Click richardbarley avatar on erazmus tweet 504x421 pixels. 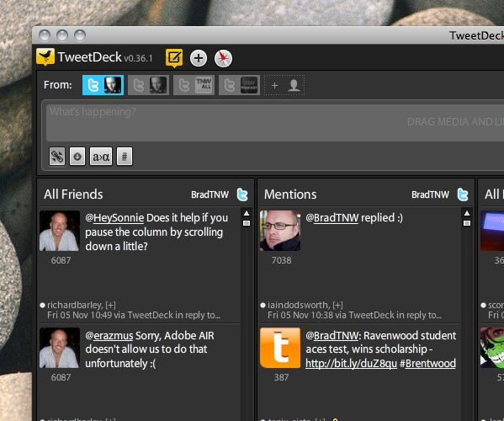click(x=60, y=348)
